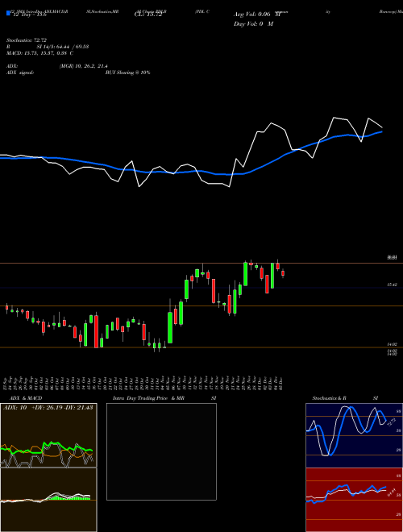The image size is (403, 532).
Task: Click the 'Stochastics: 72.72' reading
Action: (x=27, y=40)
